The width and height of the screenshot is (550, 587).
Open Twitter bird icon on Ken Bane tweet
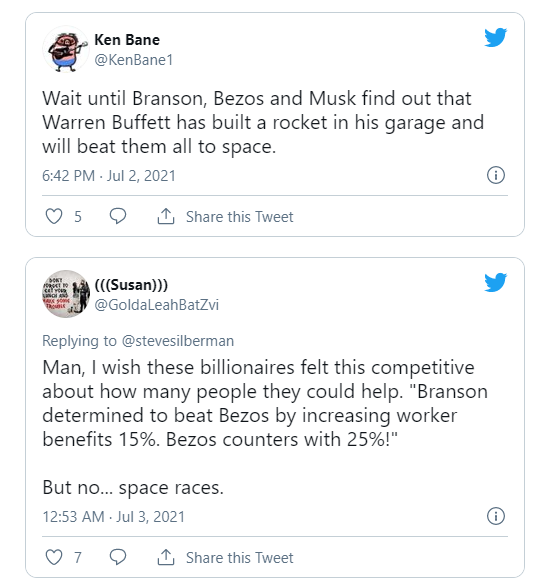[495, 37]
